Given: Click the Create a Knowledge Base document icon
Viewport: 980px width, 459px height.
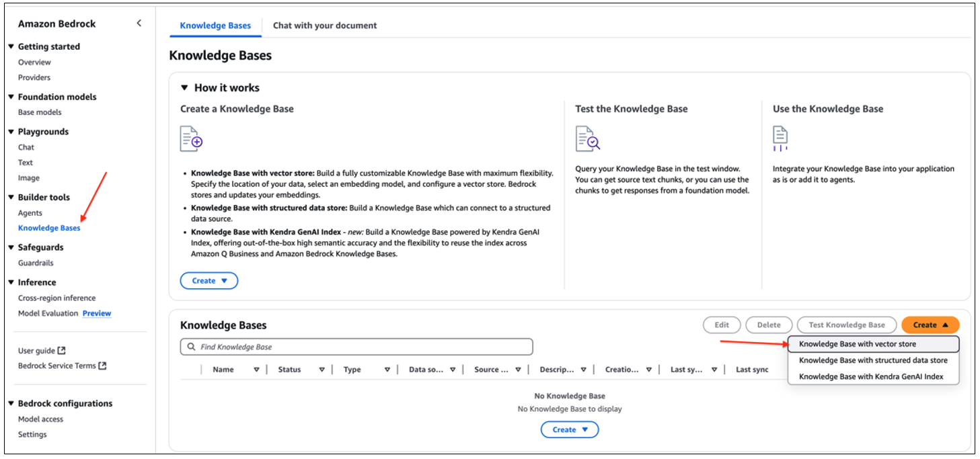Looking at the screenshot, I should pos(192,138).
